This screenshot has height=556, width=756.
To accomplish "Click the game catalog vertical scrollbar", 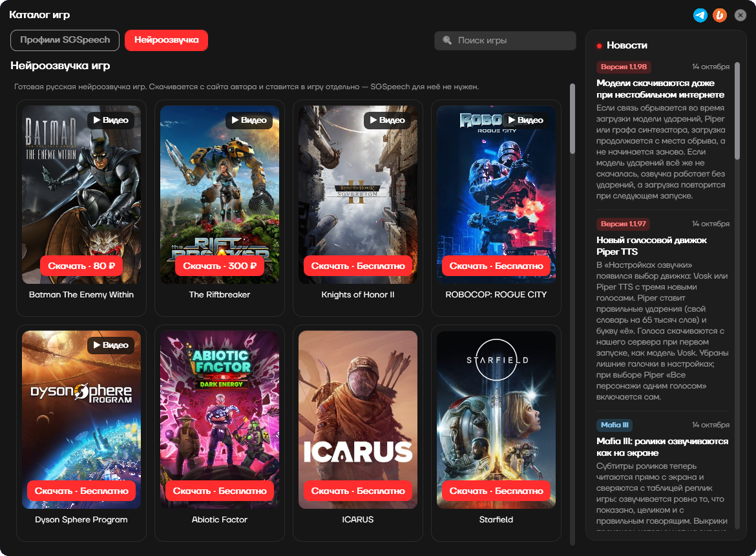I will (572, 119).
